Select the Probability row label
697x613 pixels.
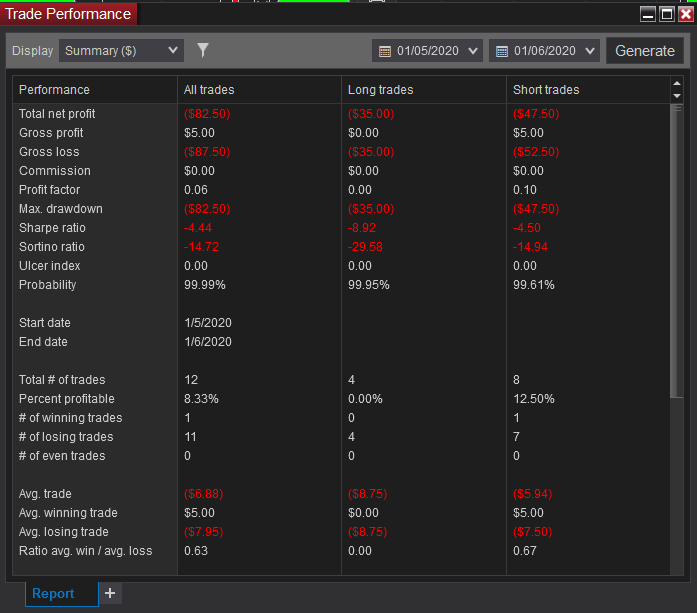point(48,285)
